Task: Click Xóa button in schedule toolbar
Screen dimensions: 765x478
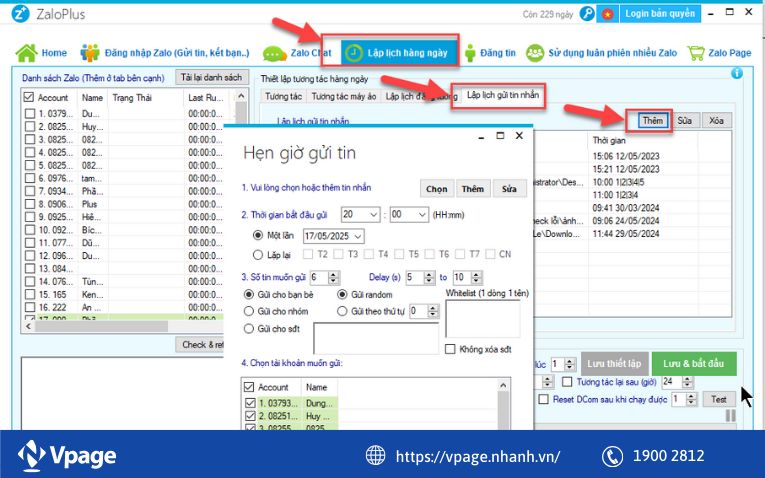Action: click(x=716, y=120)
